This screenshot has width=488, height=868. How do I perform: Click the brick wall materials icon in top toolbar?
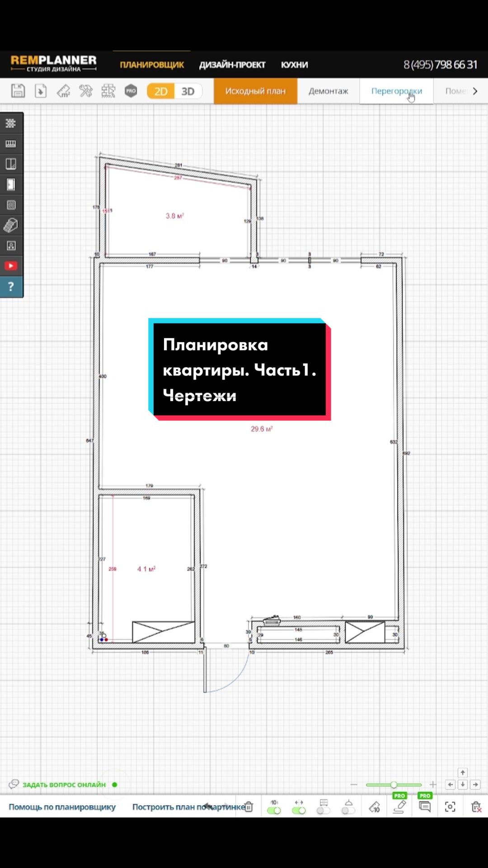(x=108, y=91)
